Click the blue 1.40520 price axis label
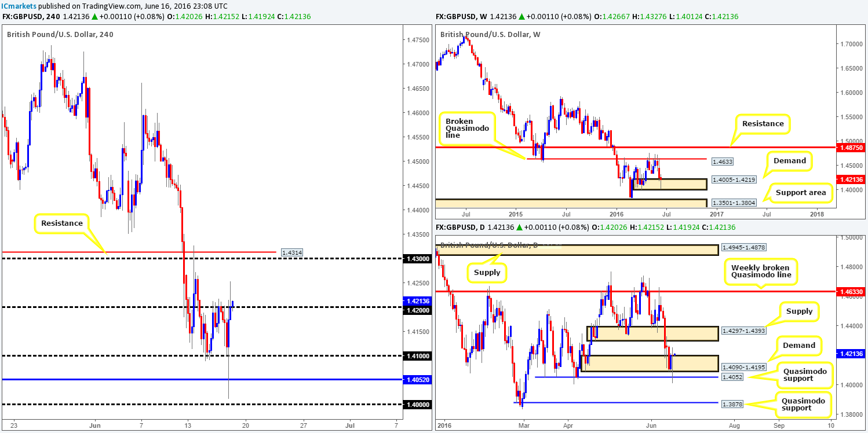Viewport: 868px width, 433px height. coord(417,379)
